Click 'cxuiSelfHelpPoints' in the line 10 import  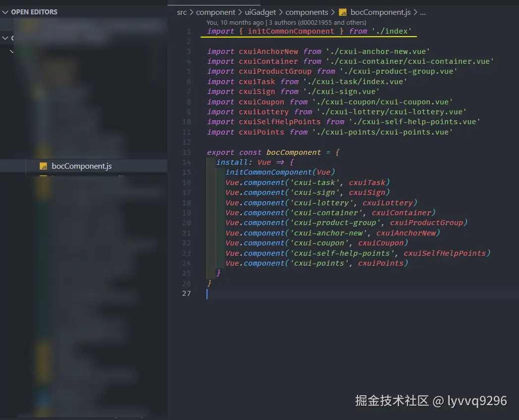[280, 122]
